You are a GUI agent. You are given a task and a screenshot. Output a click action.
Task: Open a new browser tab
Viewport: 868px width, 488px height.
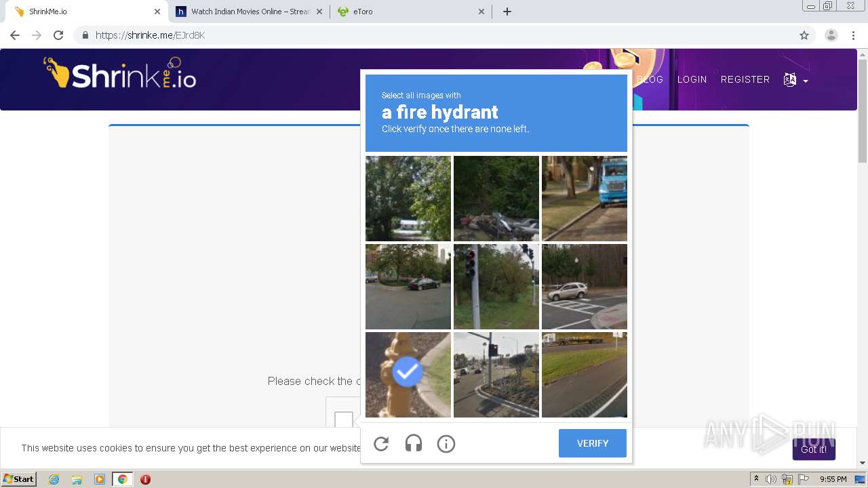tap(507, 12)
